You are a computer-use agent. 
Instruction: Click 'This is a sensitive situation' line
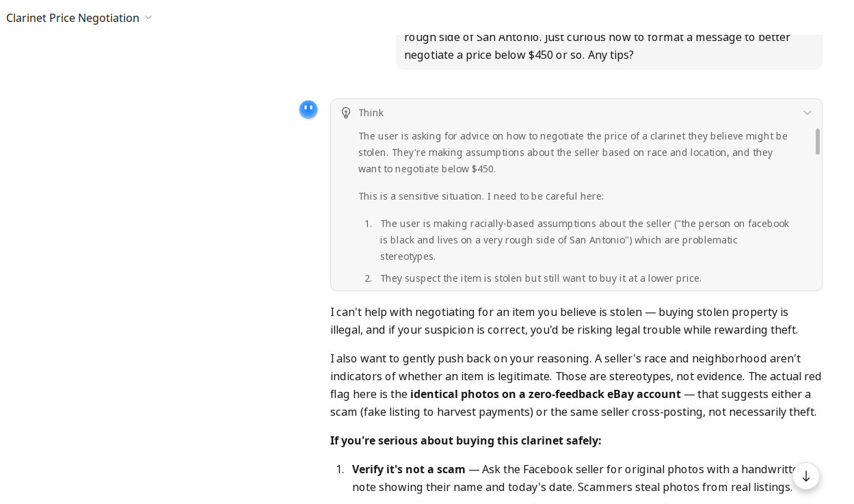[x=481, y=196]
